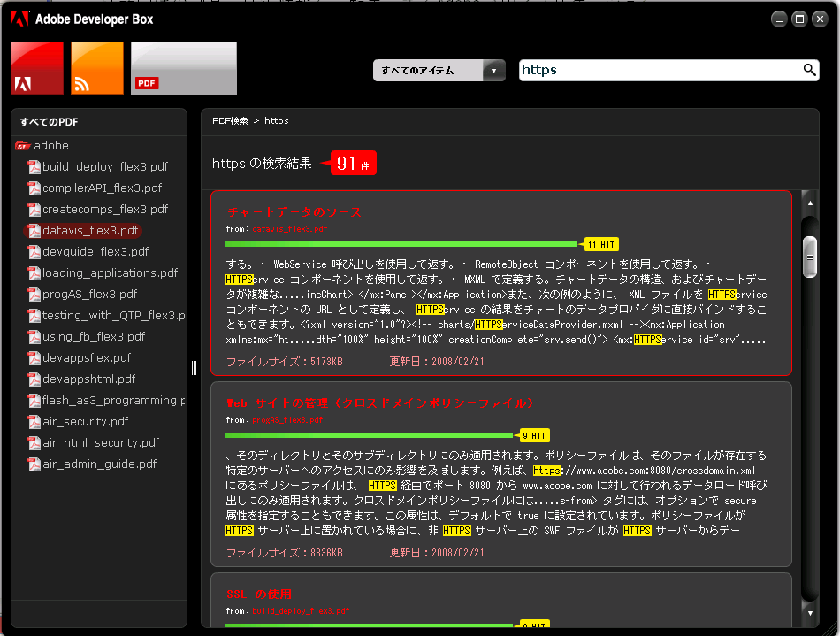This screenshot has width=840, height=636.
Task: Open using_fb_flex3.pdf
Action: [94, 336]
